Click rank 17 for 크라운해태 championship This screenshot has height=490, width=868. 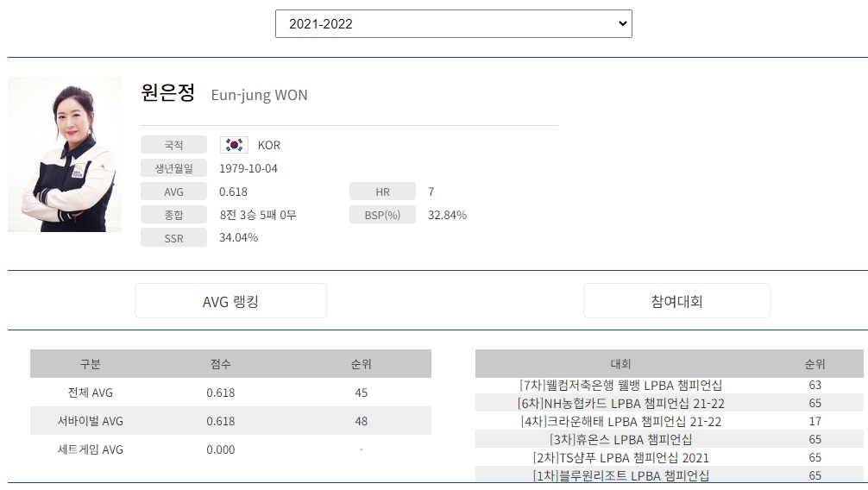[x=815, y=421]
